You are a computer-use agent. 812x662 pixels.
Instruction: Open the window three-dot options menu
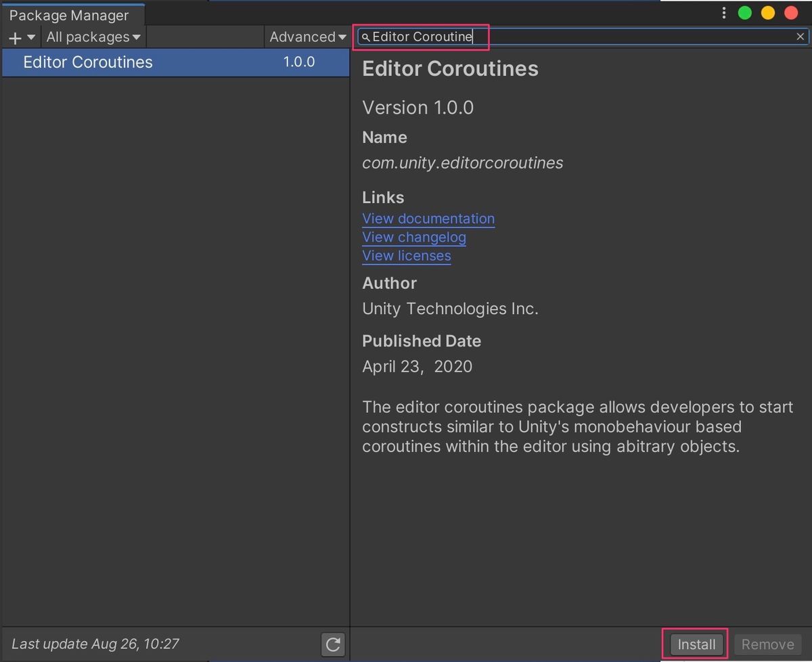pyautogui.click(x=724, y=13)
